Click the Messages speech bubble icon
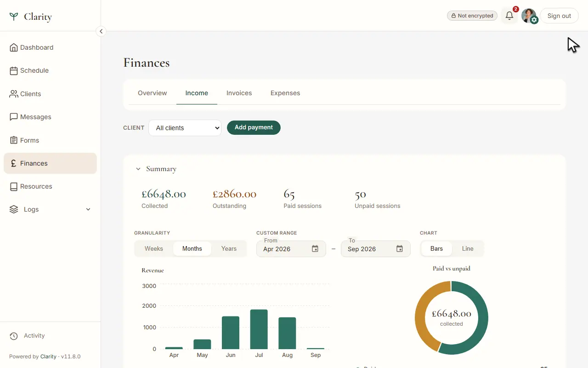This screenshot has height=368, width=588. (14, 117)
